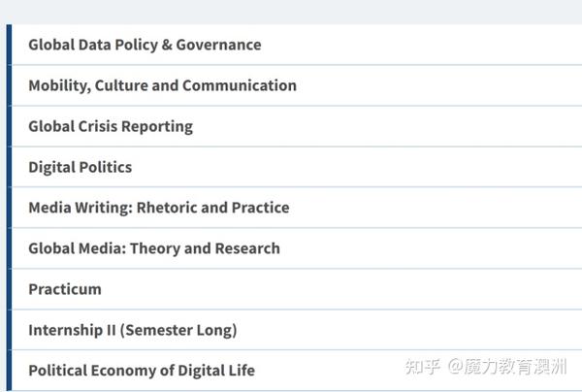582x392 pixels.
Task: Click the grey header strip above the list
Action: tap(291, 12)
